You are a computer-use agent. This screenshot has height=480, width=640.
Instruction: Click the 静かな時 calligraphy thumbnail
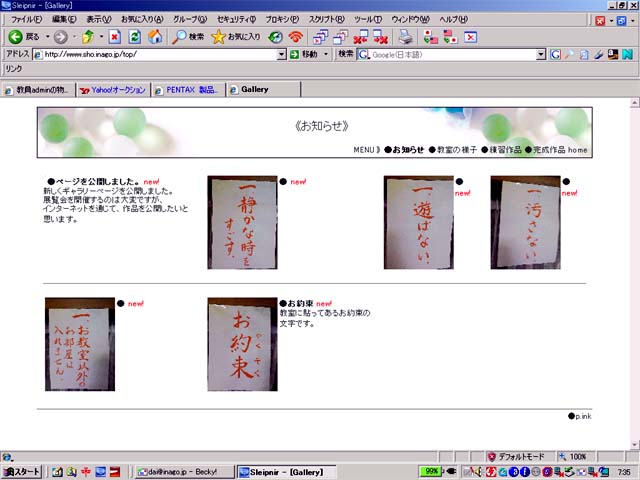tap(242, 222)
